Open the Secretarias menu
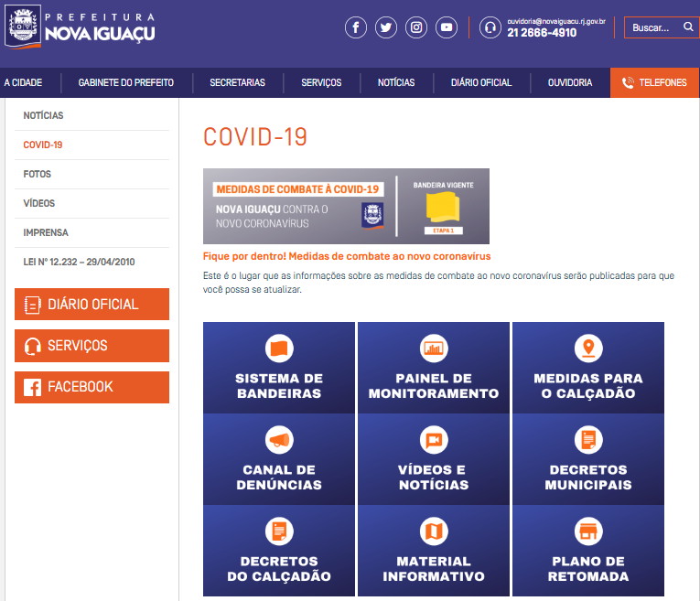700x601 pixels. [x=237, y=82]
